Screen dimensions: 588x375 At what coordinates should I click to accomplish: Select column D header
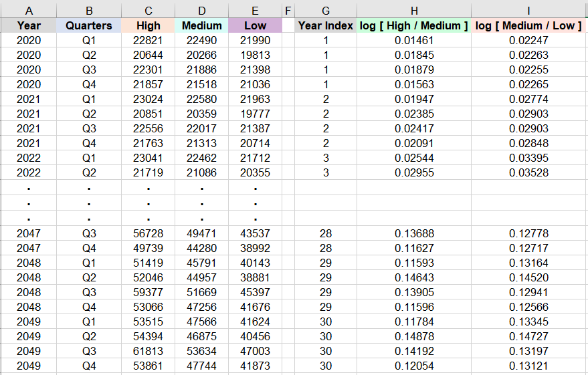pos(202,11)
